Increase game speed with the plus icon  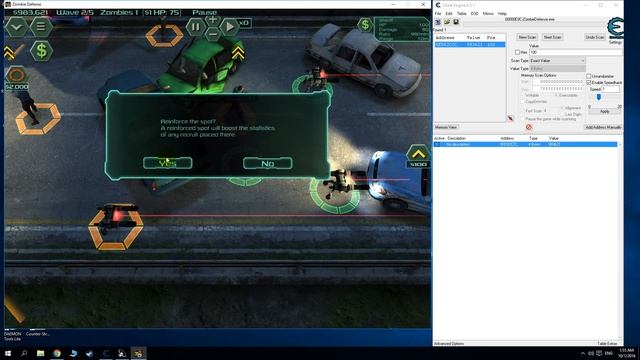tap(213, 20)
